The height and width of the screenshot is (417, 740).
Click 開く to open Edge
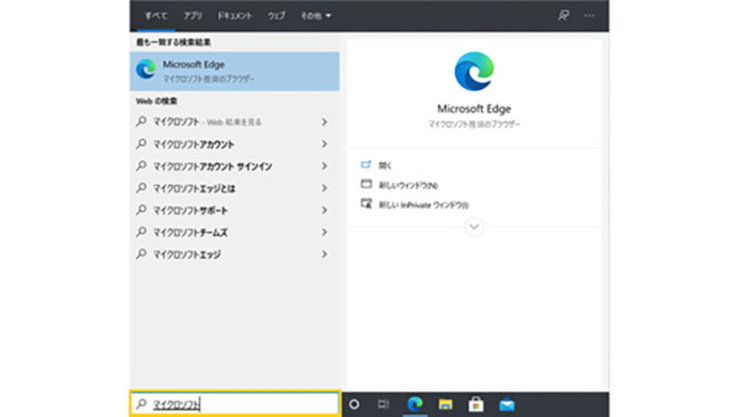click(385, 165)
